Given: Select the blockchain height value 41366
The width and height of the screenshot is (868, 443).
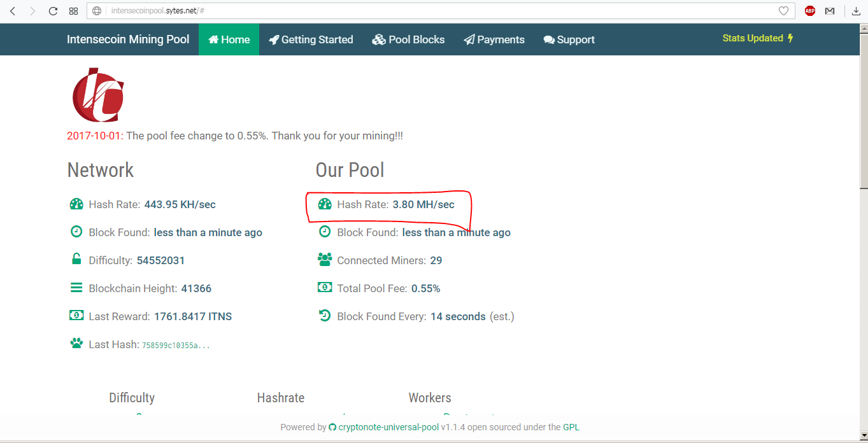Looking at the screenshot, I should 196,288.
